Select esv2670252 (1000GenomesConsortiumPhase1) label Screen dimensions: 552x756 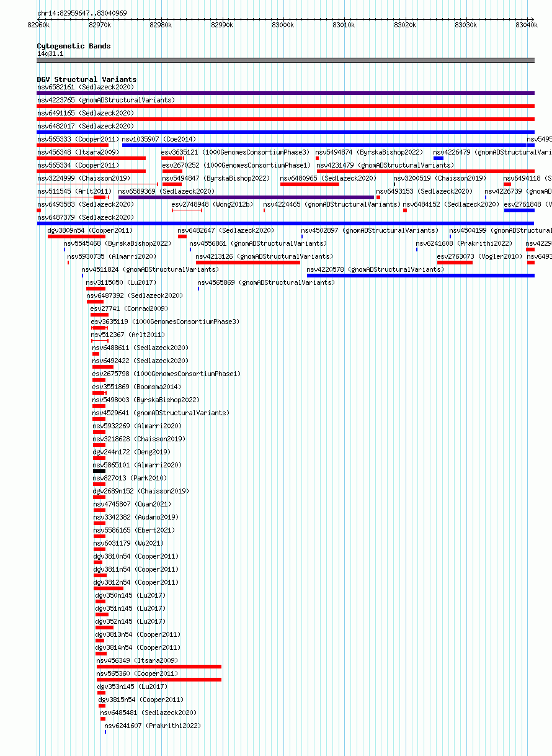coord(236,166)
